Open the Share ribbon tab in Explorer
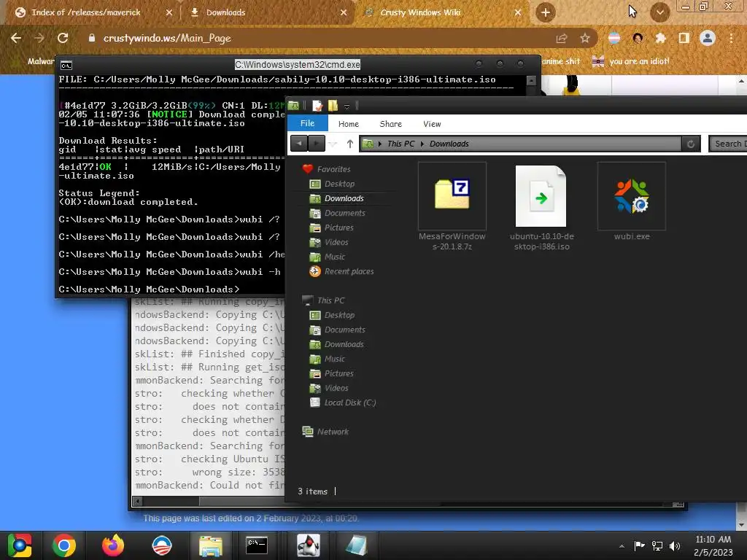Screen dimensions: 747x560 pos(391,124)
